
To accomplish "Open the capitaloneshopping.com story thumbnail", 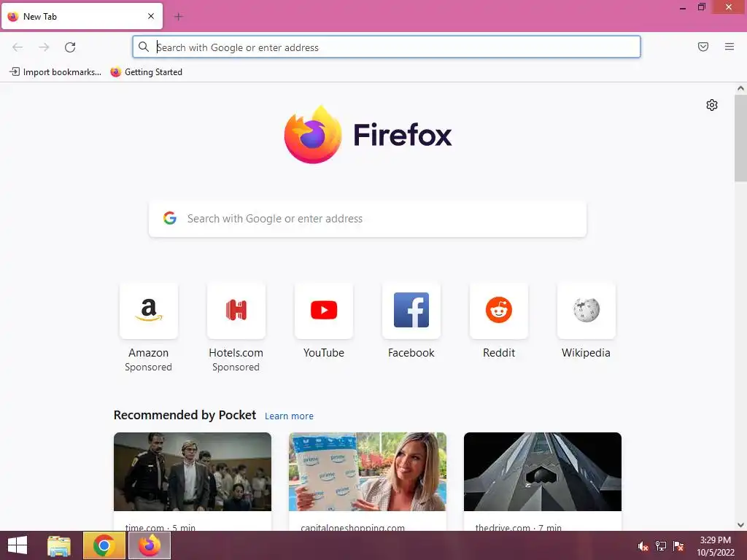I will pos(368,472).
